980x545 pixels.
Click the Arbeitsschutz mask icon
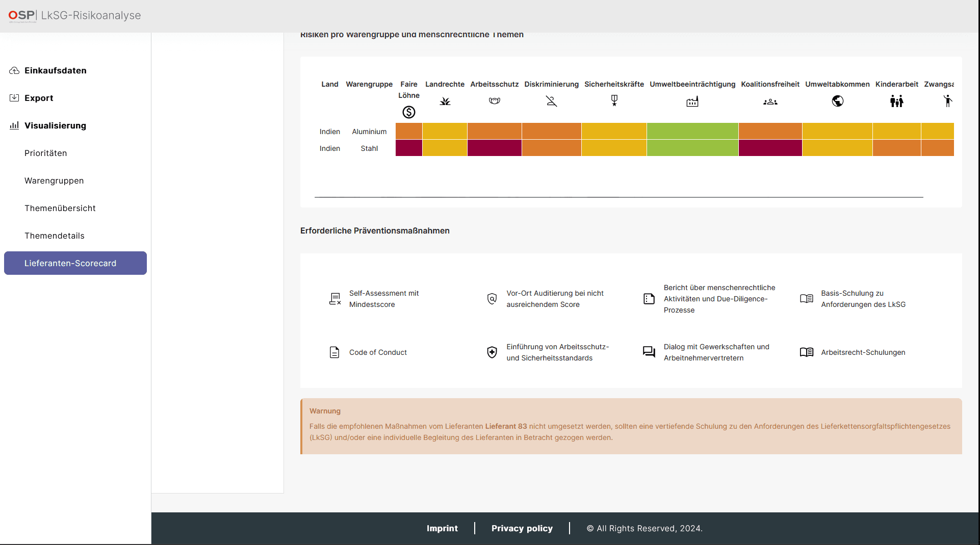(495, 101)
